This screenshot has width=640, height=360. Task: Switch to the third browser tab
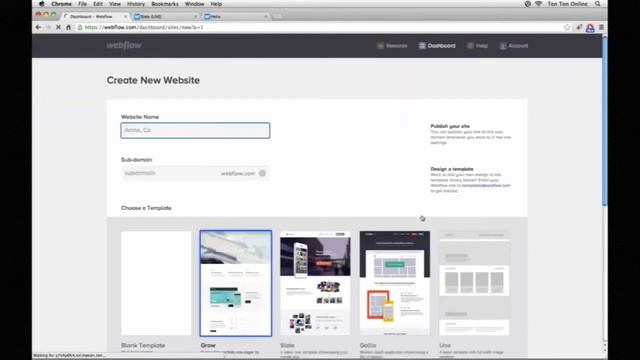coord(235,16)
